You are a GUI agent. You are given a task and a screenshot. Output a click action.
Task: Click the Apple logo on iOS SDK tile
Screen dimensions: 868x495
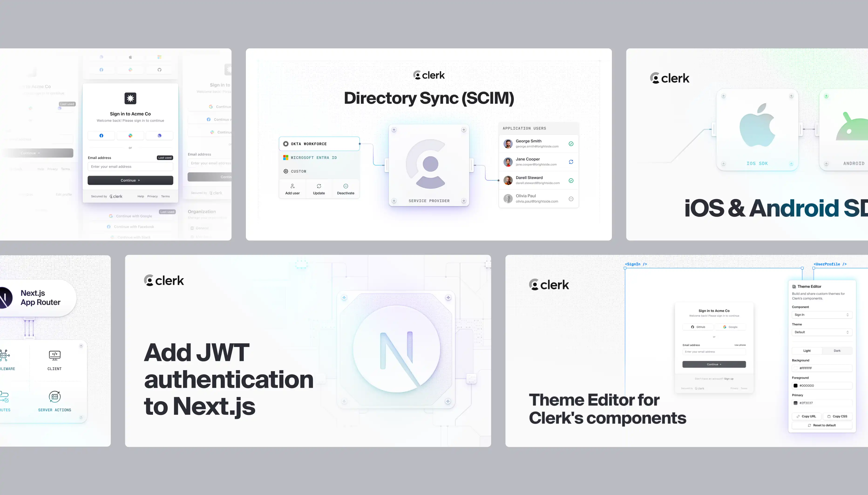(757, 125)
